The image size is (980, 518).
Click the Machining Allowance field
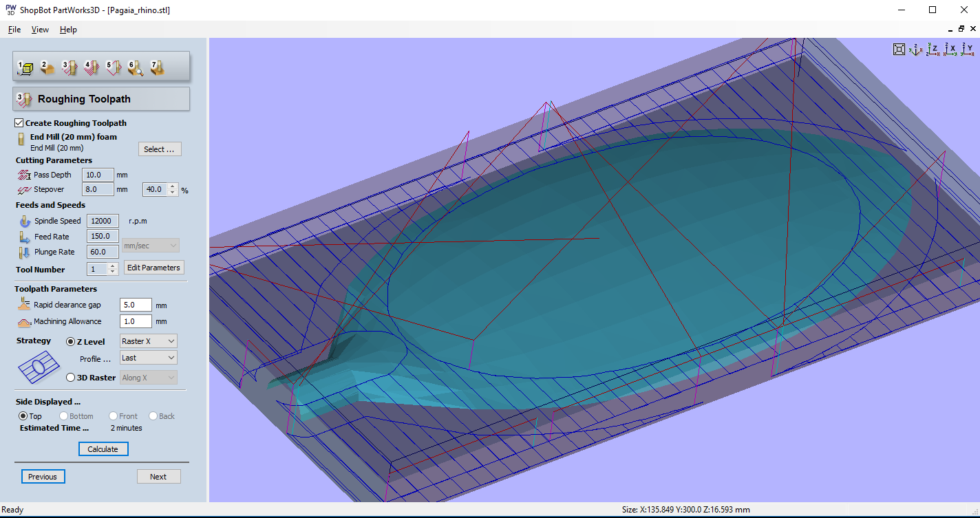[x=136, y=321]
